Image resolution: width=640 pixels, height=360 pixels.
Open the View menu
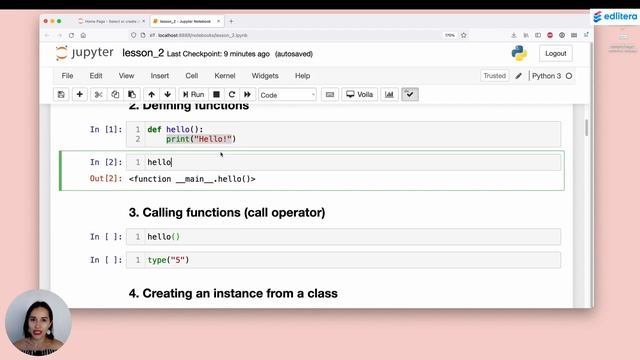[x=127, y=76]
